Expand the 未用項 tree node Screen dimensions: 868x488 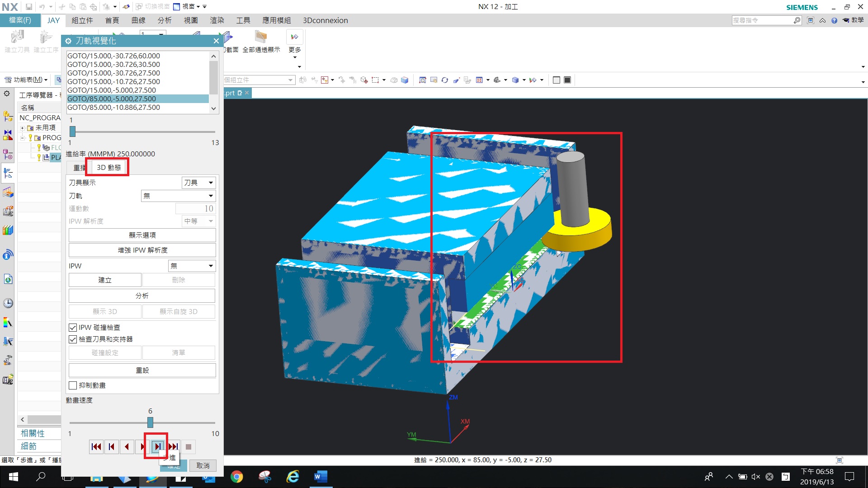pos(22,128)
